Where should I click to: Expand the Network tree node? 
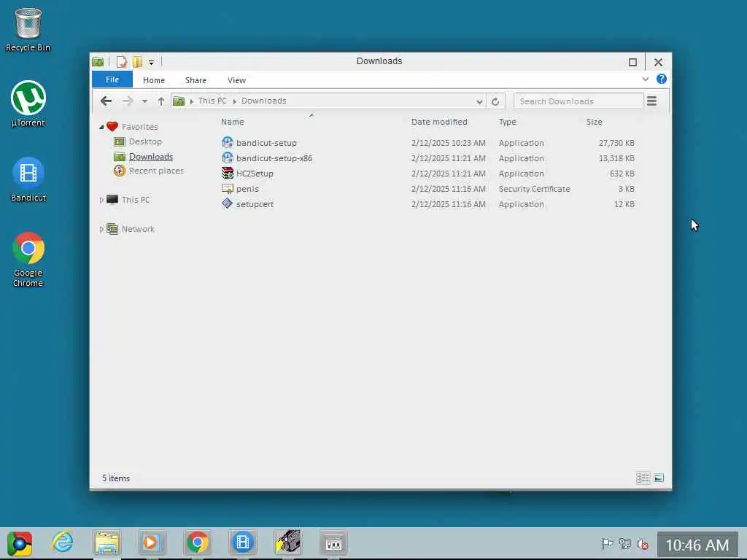coord(101,229)
